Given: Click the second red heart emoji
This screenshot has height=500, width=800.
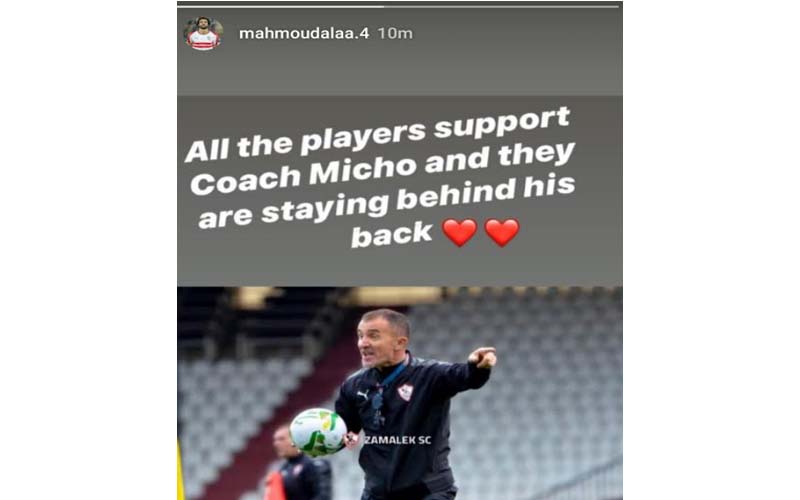Looking at the screenshot, I should (502, 232).
